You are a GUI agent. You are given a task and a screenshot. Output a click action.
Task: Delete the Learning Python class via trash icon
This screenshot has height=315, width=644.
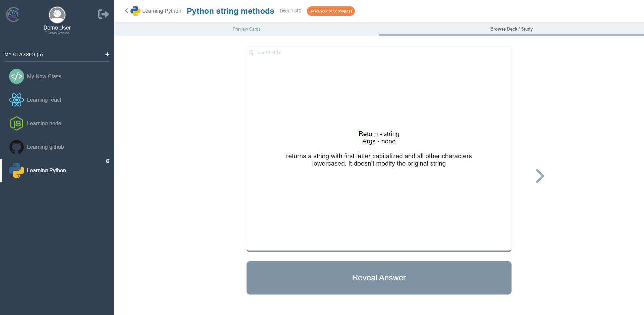tap(108, 161)
